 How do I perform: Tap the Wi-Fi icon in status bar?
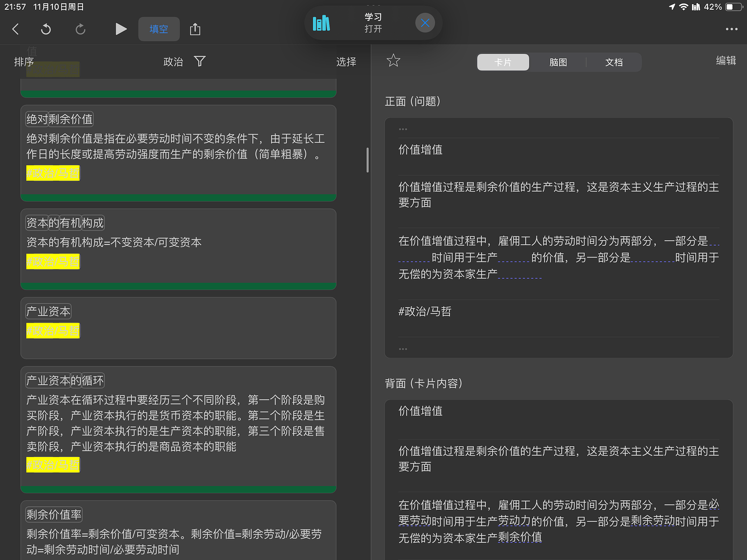tap(684, 7)
